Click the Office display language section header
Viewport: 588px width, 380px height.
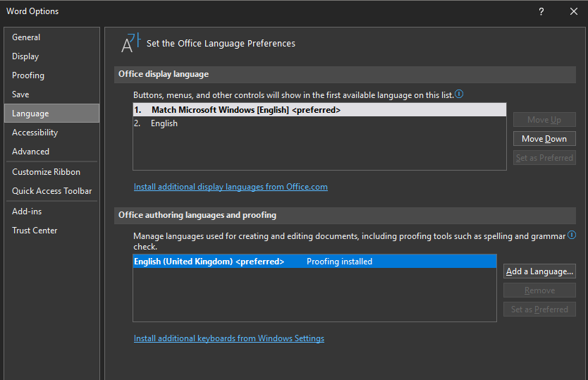point(345,74)
